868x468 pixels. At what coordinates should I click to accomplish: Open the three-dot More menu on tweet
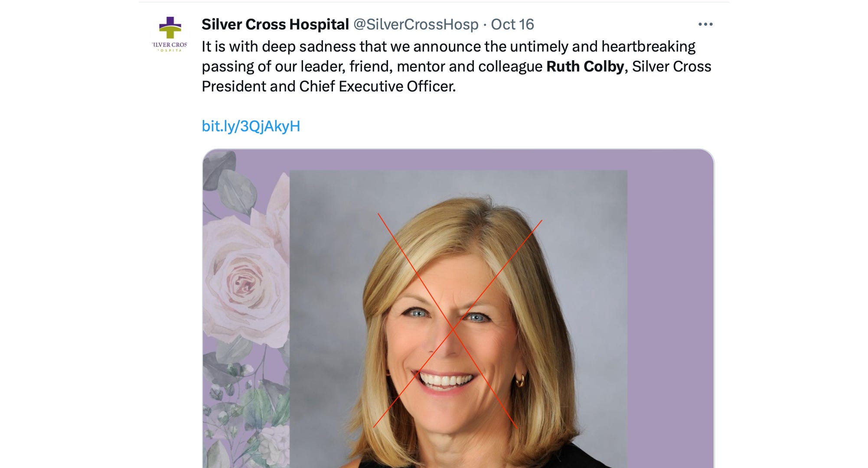click(x=705, y=24)
